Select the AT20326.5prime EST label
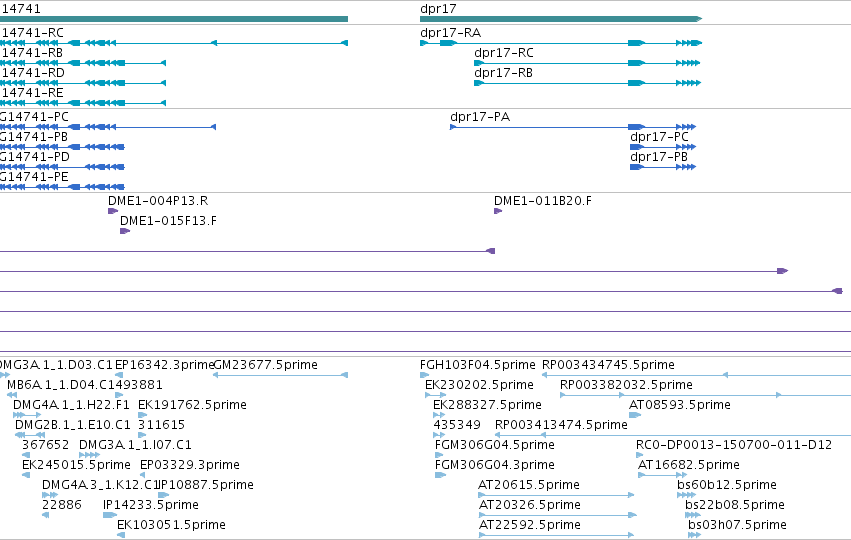The width and height of the screenshot is (851, 540). pos(530,506)
